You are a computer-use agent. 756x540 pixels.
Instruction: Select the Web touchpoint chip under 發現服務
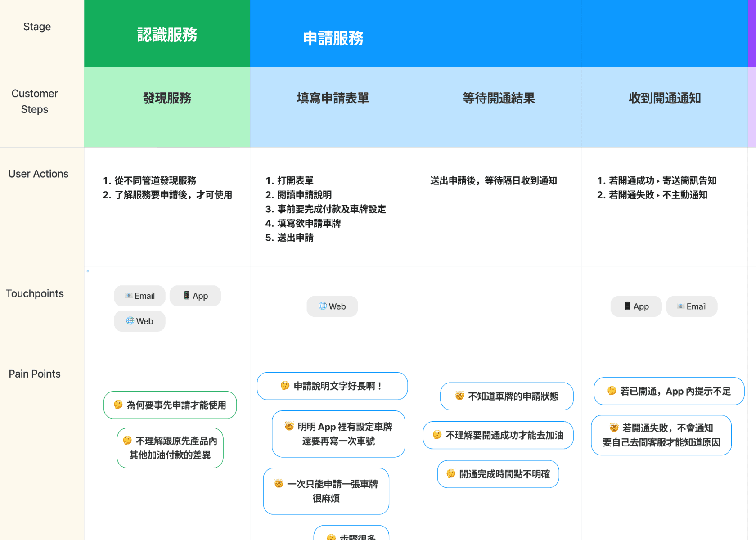(x=139, y=321)
